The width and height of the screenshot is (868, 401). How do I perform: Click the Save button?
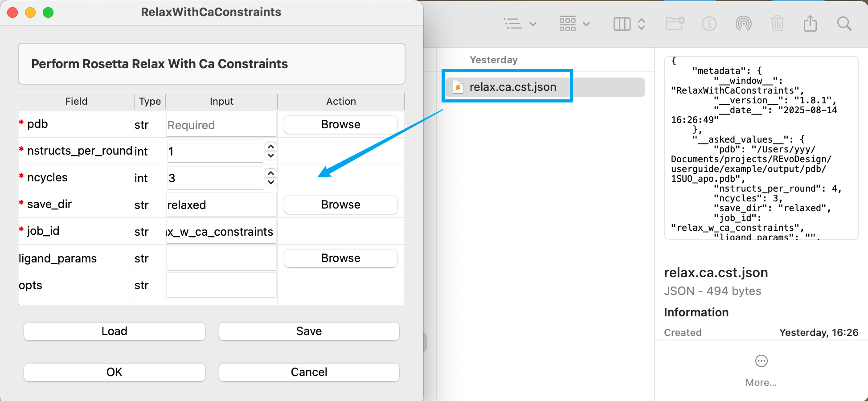[309, 331]
